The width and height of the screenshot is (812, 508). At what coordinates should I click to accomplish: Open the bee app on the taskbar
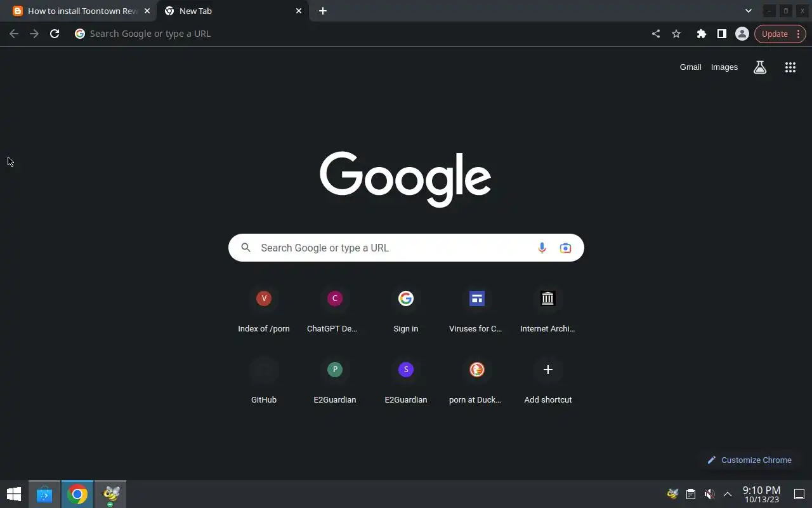(110, 494)
